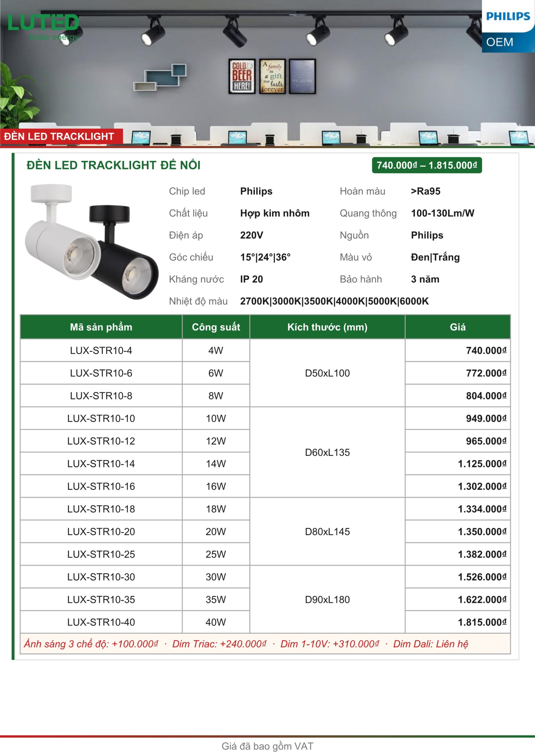Click the dimension cell D50xL100
Image resolution: width=535 pixels, height=756 pixels.
click(327, 373)
